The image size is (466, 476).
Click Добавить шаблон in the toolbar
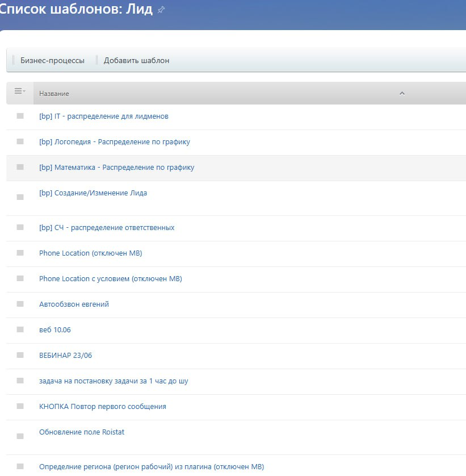pos(136,60)
